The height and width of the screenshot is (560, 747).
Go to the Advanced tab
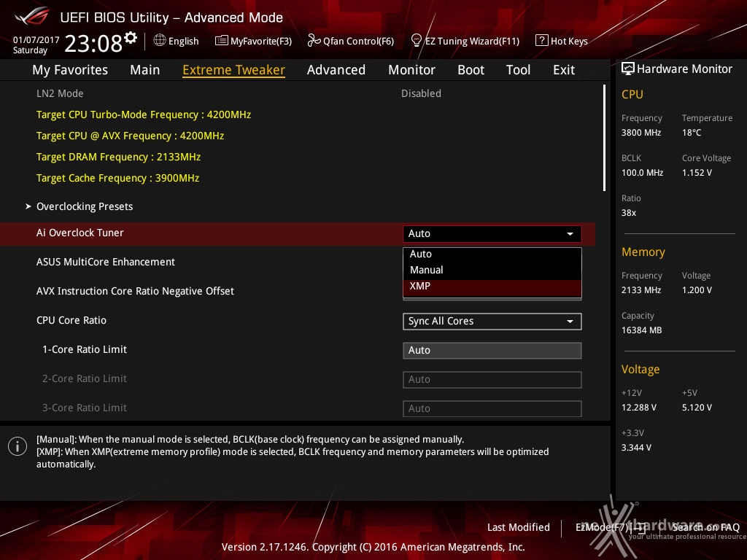336,70
